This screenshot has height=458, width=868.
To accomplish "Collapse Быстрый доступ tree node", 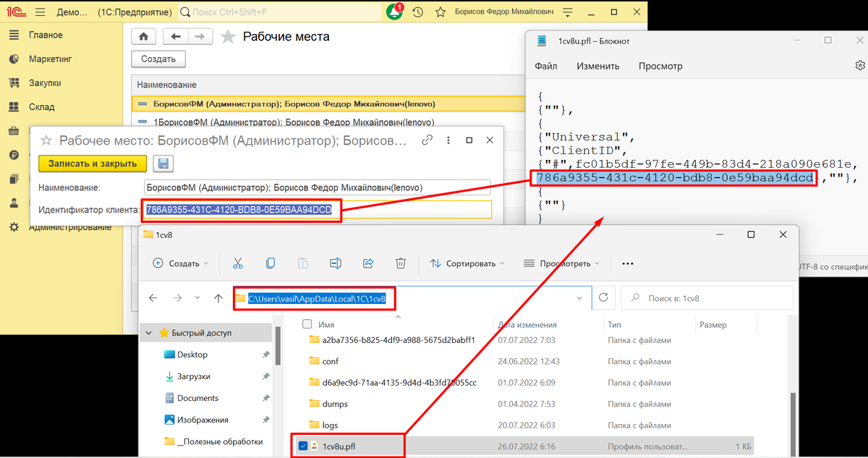I will (x=149, y=334).
